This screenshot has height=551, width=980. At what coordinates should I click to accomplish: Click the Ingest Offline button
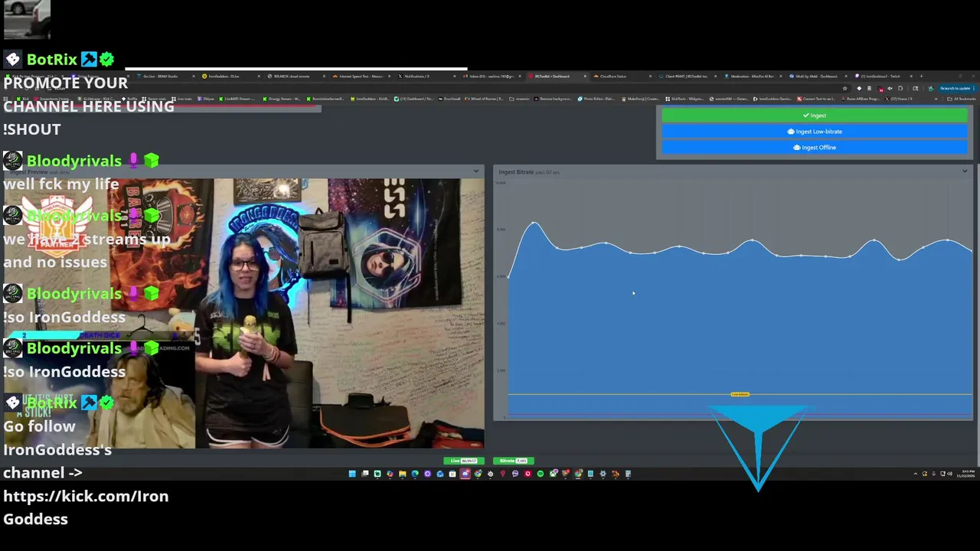[815, 148]
